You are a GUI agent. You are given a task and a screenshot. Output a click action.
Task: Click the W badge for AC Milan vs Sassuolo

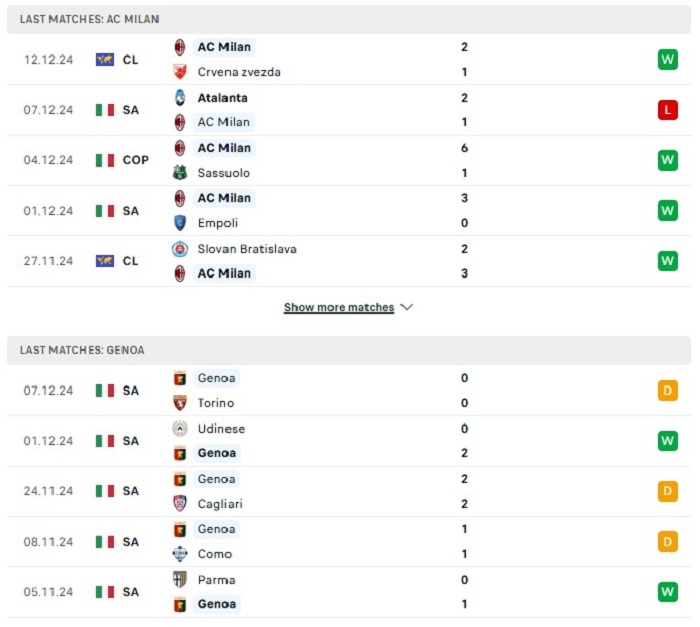(667, 160)
